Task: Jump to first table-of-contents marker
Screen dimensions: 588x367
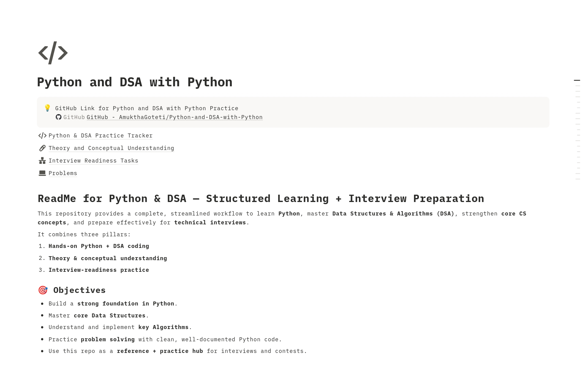Action: click(577, 80)
